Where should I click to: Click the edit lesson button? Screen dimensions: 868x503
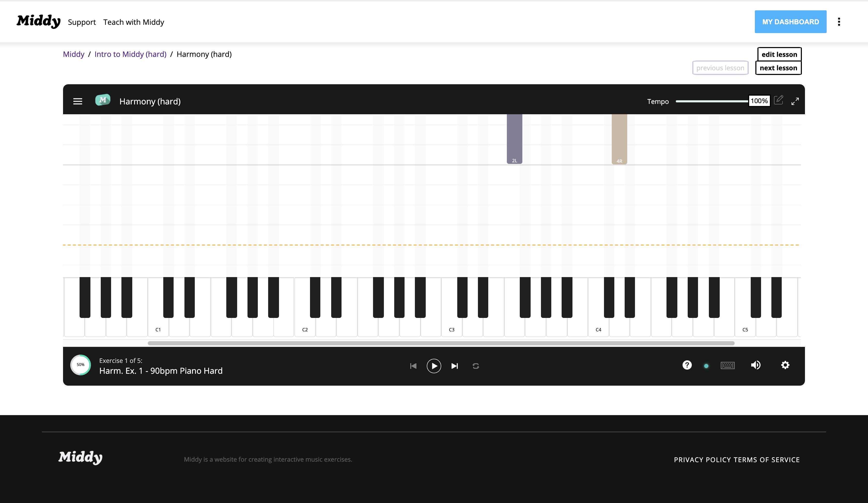(779, 54)
